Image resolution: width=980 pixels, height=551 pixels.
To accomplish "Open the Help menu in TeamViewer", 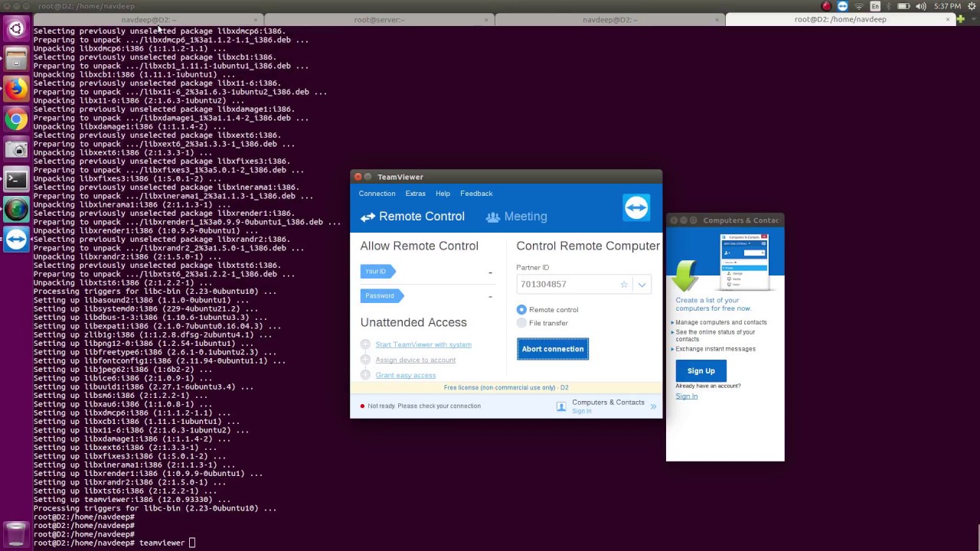I will point(443,194).
